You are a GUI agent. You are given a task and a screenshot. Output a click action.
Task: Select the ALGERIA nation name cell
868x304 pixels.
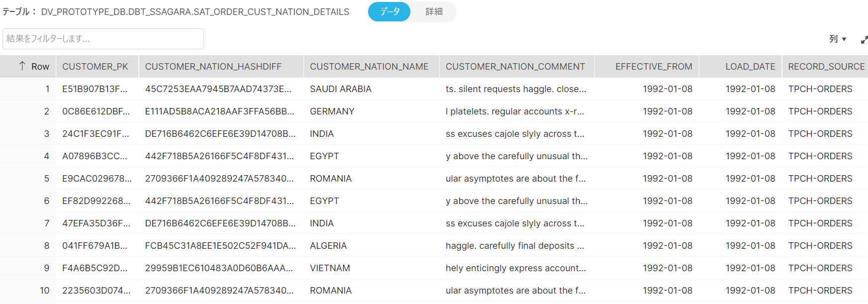pyautogui.click(x=328, y=246)
